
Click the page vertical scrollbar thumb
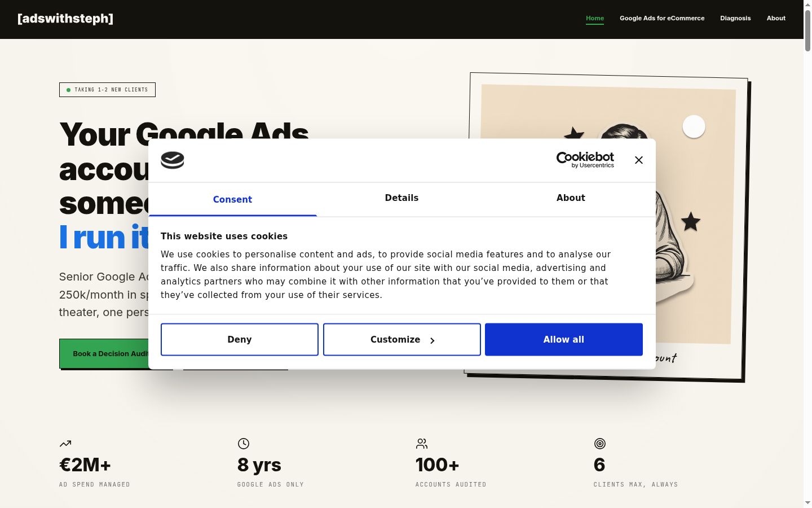coord(807,30)
